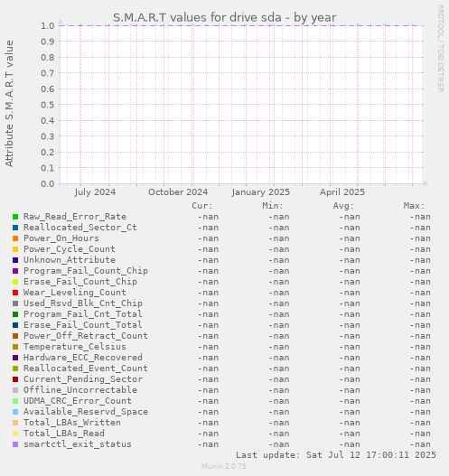Click the RRDTOOL / TOBI OETIKER watermark

click(x=440, y=49)
